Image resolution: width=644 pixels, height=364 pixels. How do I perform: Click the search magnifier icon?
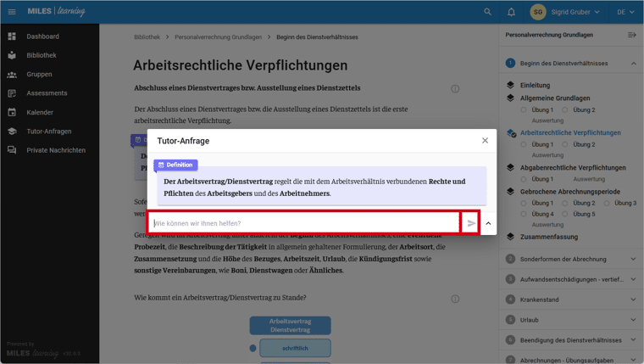487,12
